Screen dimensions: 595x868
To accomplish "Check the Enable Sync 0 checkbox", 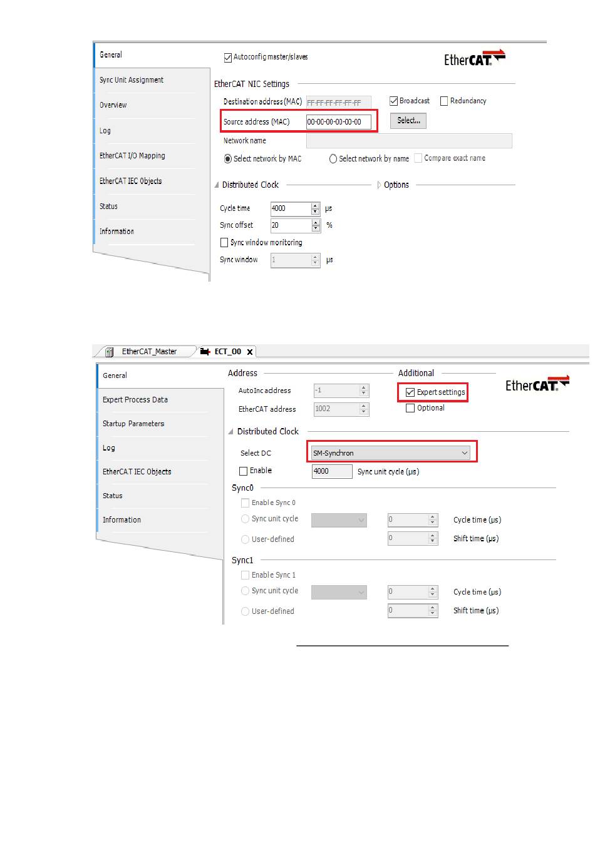I will [x=246, y=503].
